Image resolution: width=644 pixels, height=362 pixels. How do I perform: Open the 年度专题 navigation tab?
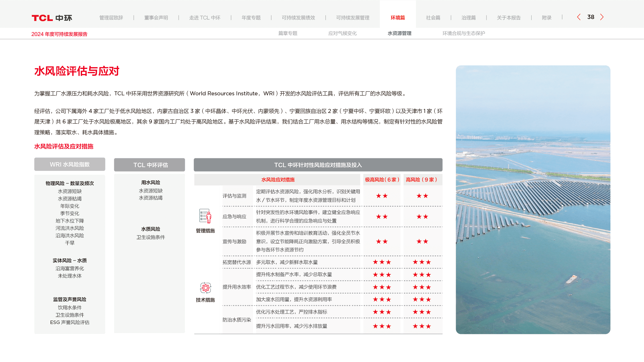click(251, 18)
